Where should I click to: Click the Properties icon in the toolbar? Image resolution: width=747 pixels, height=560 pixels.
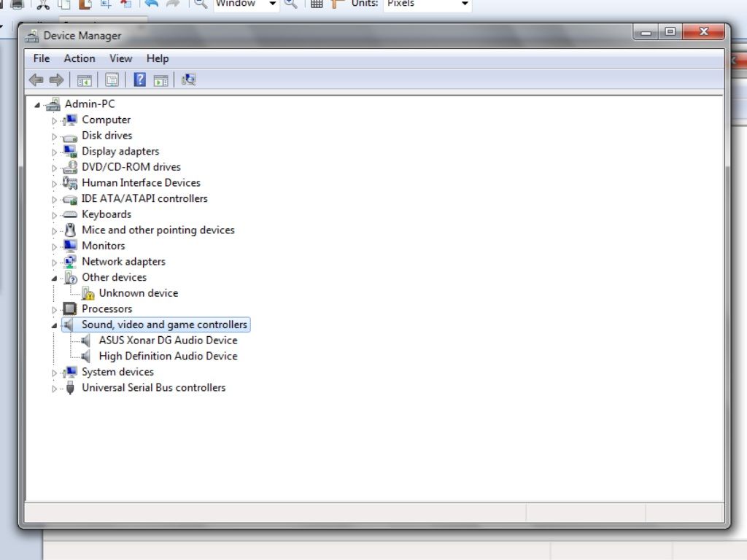pos(112,80)
